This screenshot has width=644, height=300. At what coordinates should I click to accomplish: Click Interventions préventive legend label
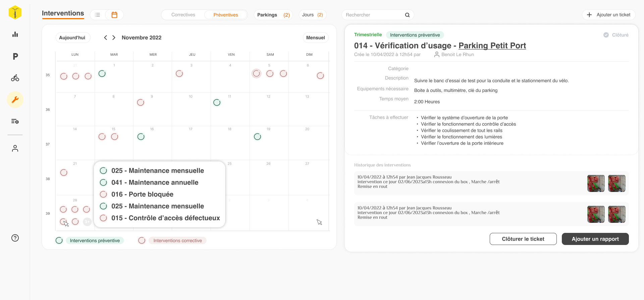[x=95, y=241]
